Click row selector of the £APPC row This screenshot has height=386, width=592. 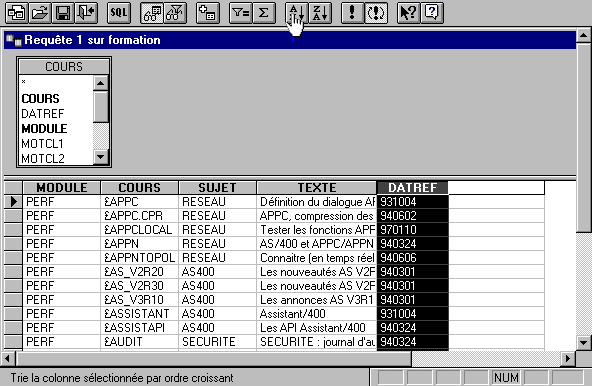click(x=13, y=202)
